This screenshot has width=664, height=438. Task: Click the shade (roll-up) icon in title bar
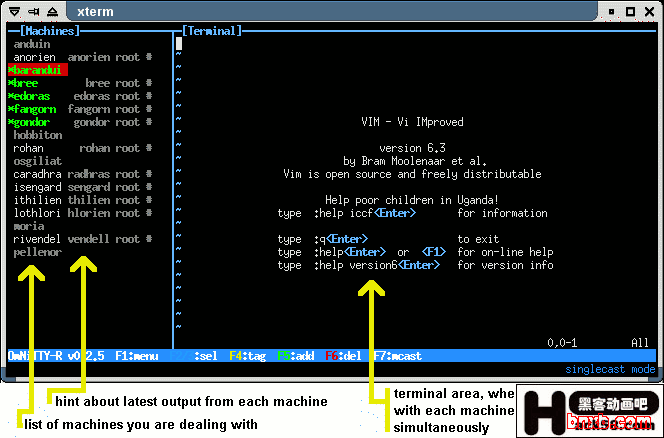pyautogui.click(x=54, y=12)
